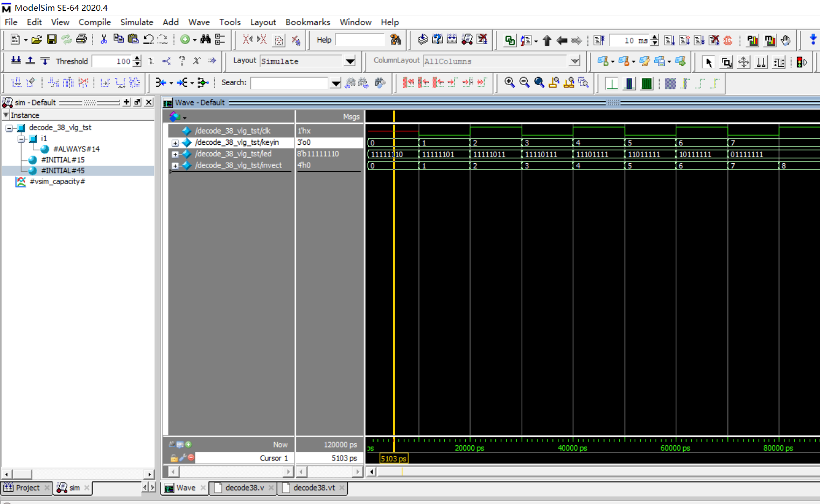820x504 pixels.
Task: Click the black Step Up arrow icon
Action: coord(547,40)
